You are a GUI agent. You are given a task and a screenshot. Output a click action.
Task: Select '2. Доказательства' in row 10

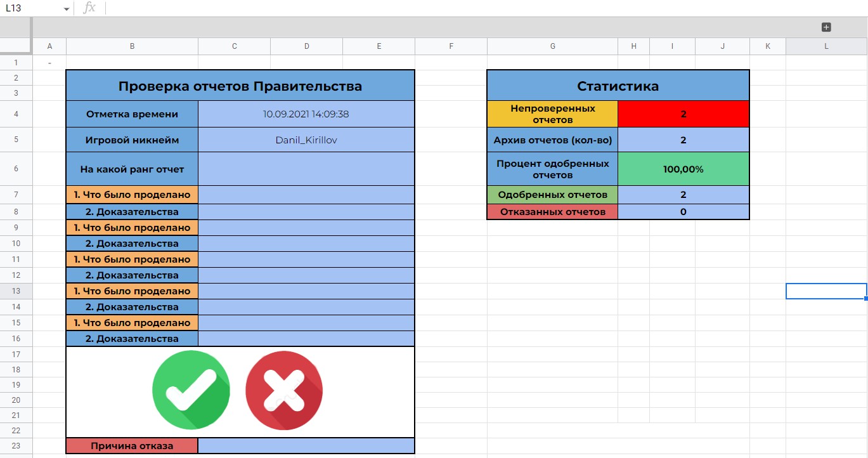pos(132,244)
